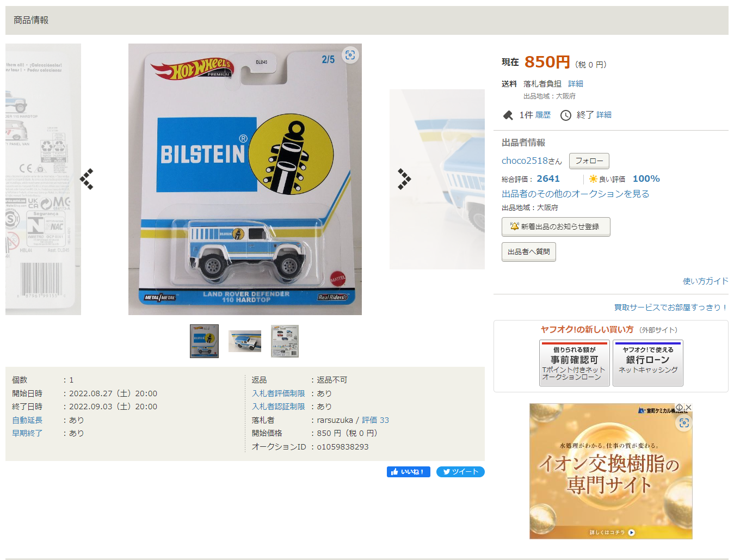Select the third package back thumbnail
Viewport: 734px width, 560px height.
(285, 341)
